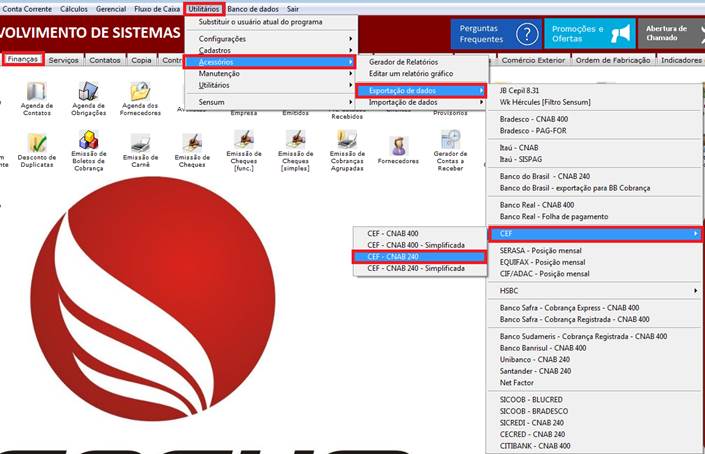Switch to Comércio Exterior tab
This screenshot has height=454, width=705.
coord(533,60)
